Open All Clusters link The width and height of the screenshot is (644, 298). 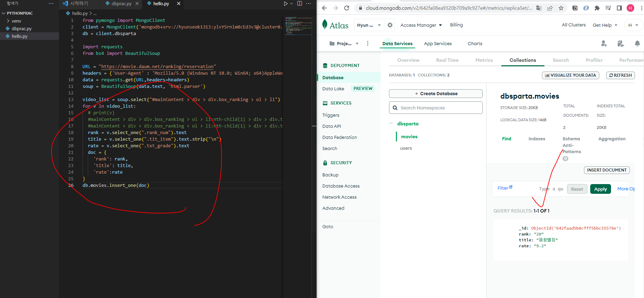[x=574, y=25]
